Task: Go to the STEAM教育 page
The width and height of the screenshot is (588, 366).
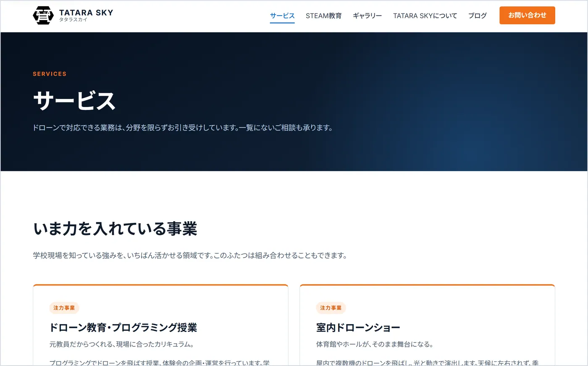Action: click(x=323, y=16)
